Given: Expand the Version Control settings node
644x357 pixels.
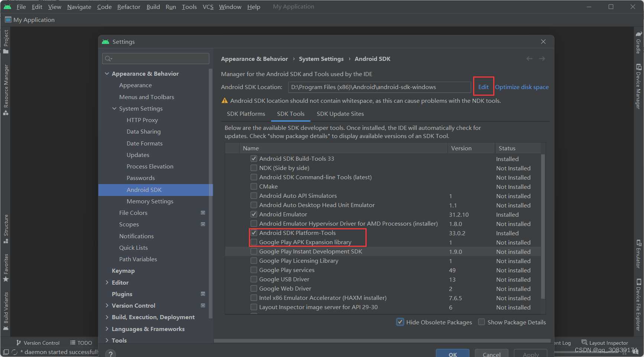Looking at the screenshot, I should click(107, 305).
